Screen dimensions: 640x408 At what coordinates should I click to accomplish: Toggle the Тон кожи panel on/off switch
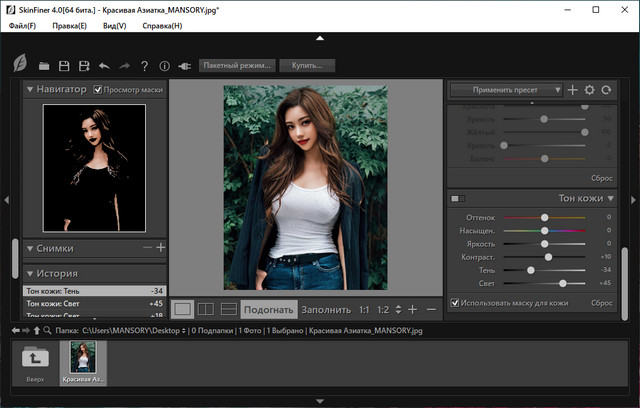pos(458,198)
